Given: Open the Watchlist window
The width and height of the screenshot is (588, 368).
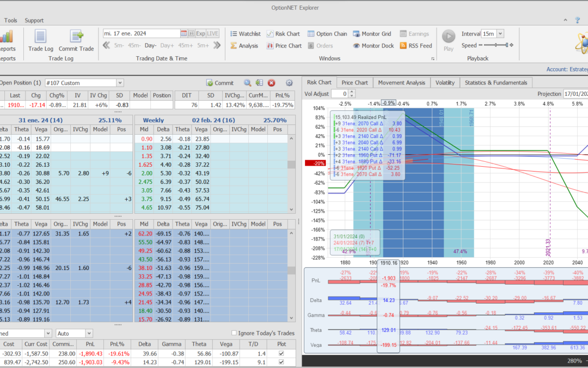Looking at the screenshot, I should [245, 34].
